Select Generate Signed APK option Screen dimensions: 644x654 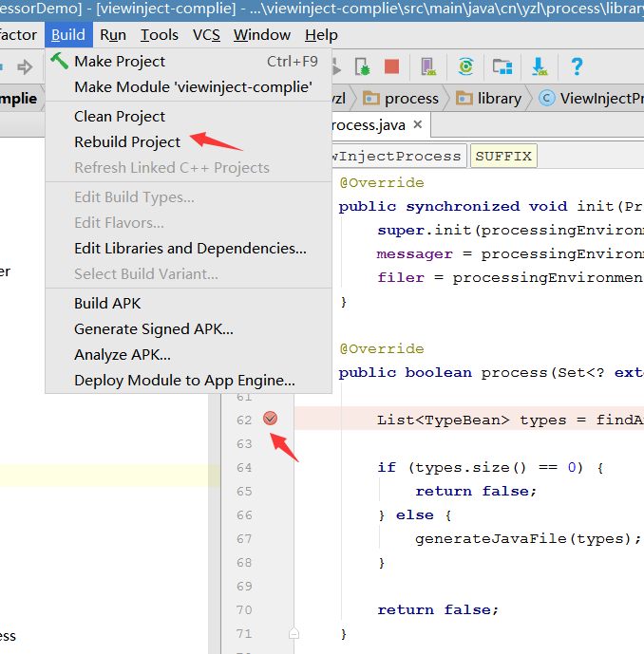188,329
